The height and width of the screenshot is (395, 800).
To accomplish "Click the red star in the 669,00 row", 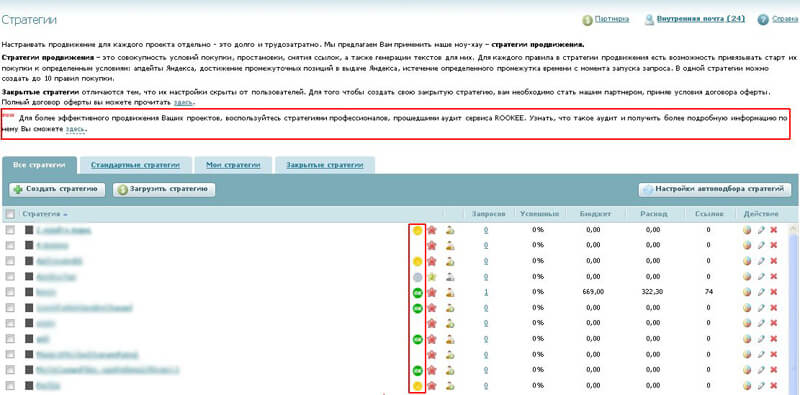I will [x=432, y=292].
